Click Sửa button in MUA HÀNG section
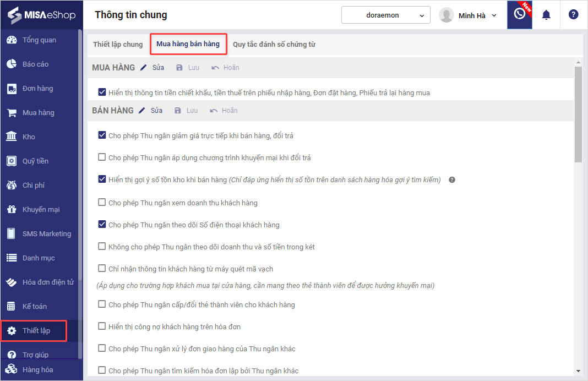This screenshot has width=588, height=381. [152, 68]
